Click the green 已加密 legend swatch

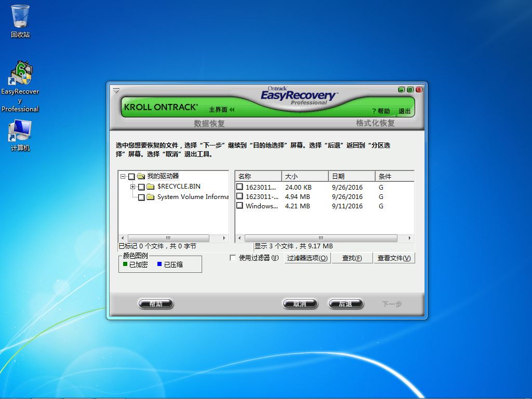click(x=125, y=264)
